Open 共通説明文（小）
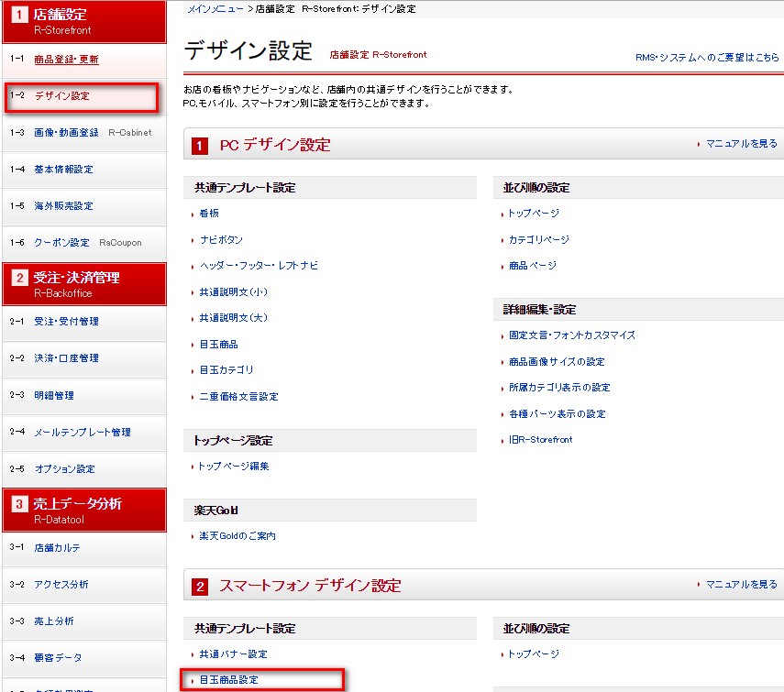Screen dimensions: 784x692 click(234, 292)
